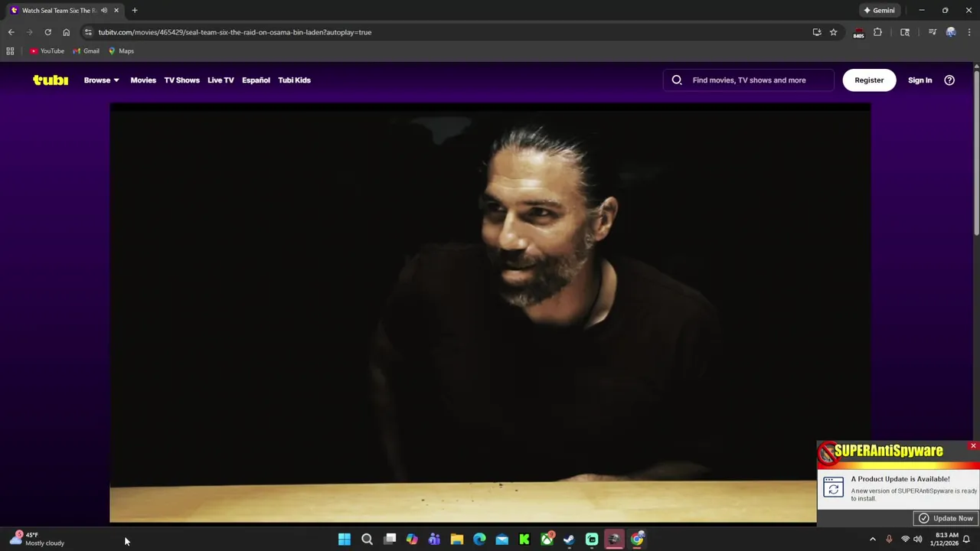Open network status in system tray
Viewport: 980px width, 551px height.
pyautogui.click(x=905, y=540)
